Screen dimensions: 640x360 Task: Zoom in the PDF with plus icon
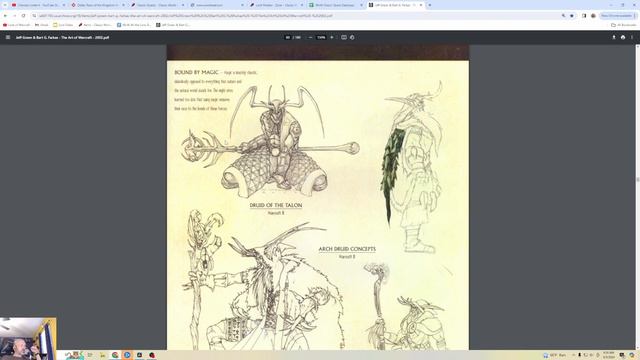(331, 37)
